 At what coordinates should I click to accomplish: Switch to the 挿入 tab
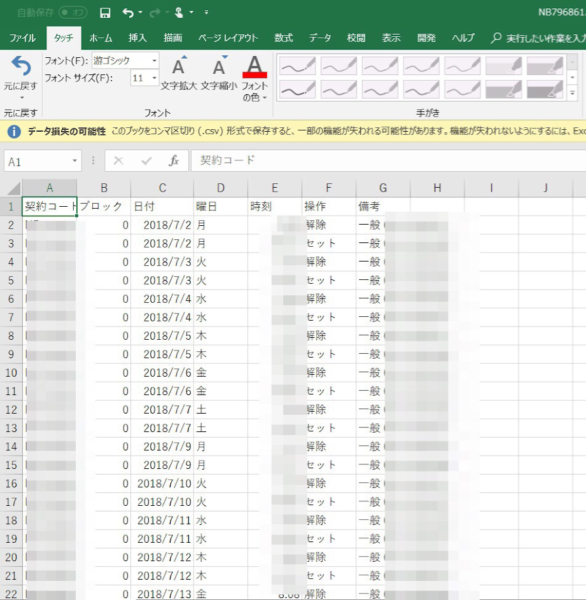[x=137, y=38]
